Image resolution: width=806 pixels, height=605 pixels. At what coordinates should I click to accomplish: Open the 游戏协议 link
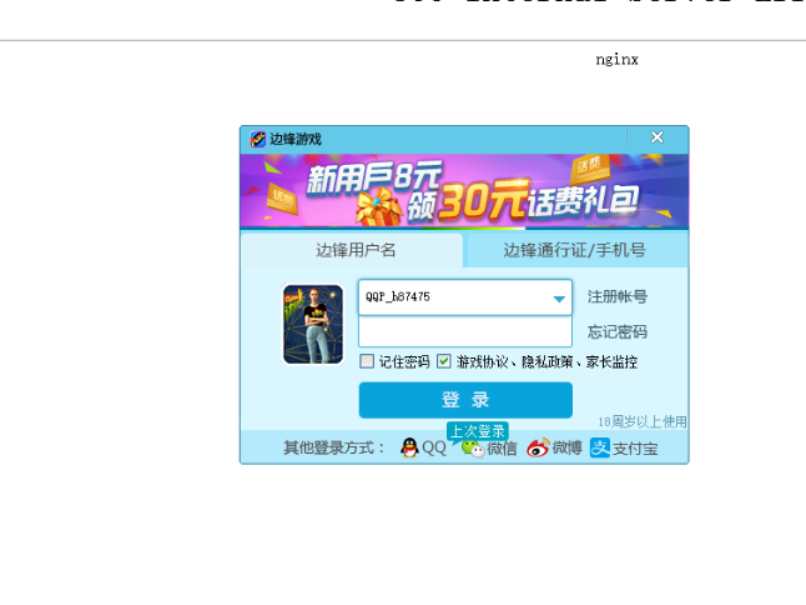[x=483, y=362]
